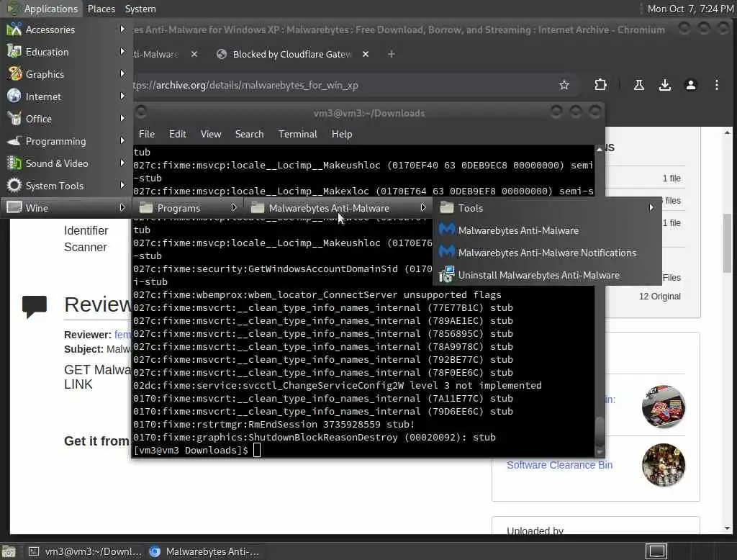The image size is (737, 560).
Task: Open Education category in Applications menu
Action: [x=66, y=52]
